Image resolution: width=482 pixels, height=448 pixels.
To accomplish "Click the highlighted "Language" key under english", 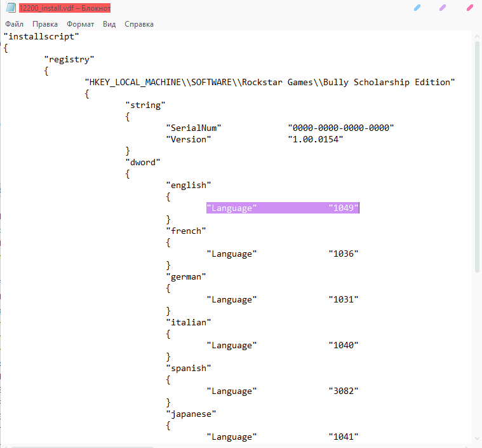I will [231, 208].
